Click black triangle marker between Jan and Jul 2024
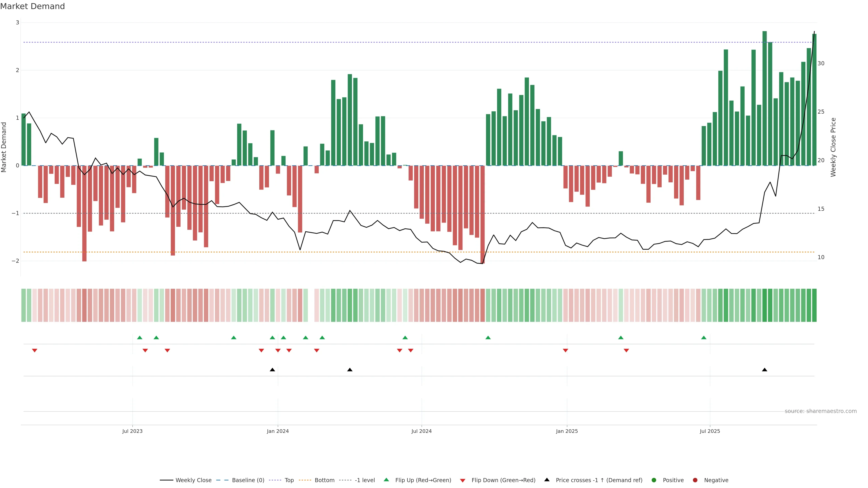The height and width of the screenshot is (488, 868). coord(350,370)
